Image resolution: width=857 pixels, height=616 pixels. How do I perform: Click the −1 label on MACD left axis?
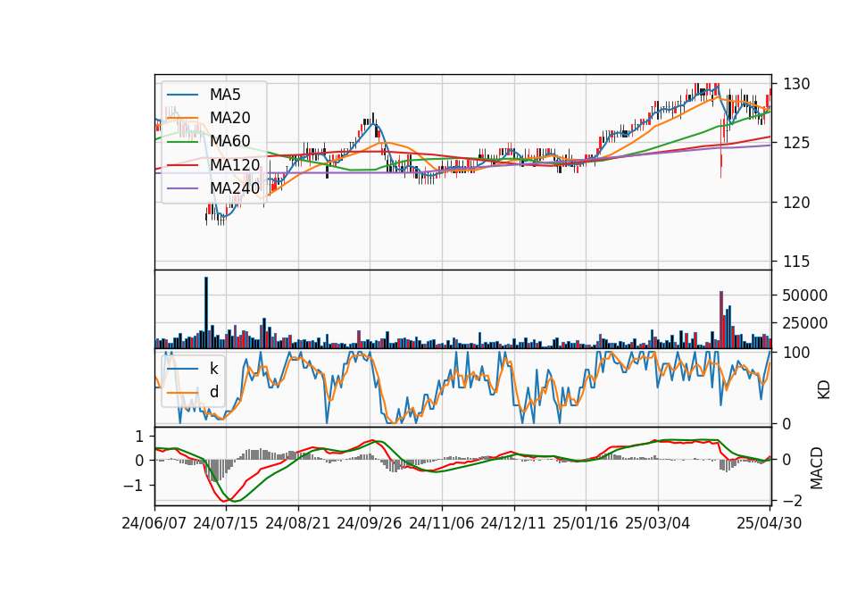134,486
